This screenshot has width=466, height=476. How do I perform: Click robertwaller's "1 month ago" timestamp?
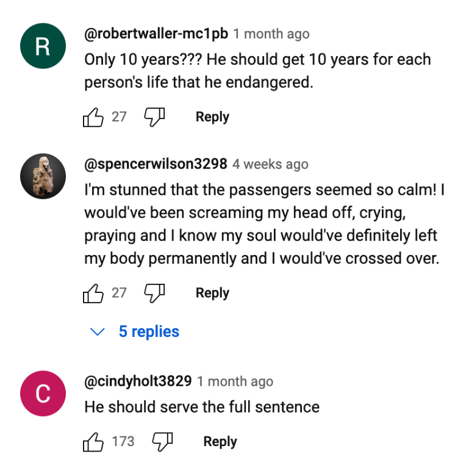click(271, 34)
